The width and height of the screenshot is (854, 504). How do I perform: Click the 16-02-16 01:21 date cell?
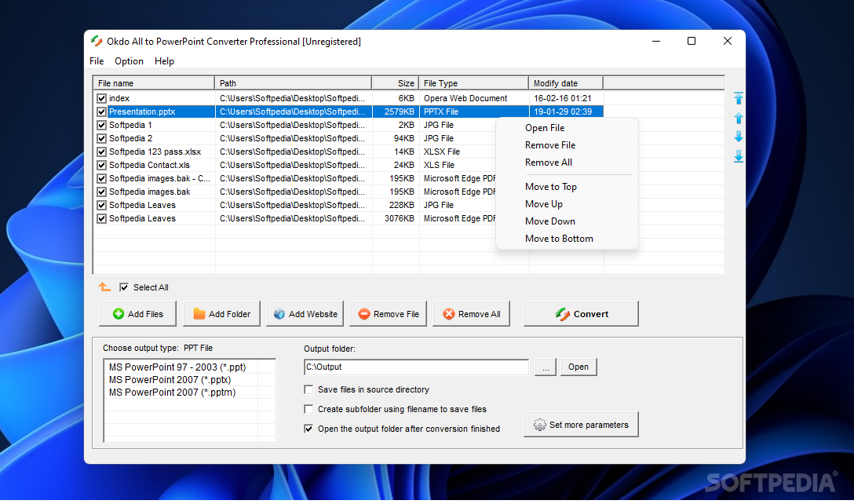[563, 99]
